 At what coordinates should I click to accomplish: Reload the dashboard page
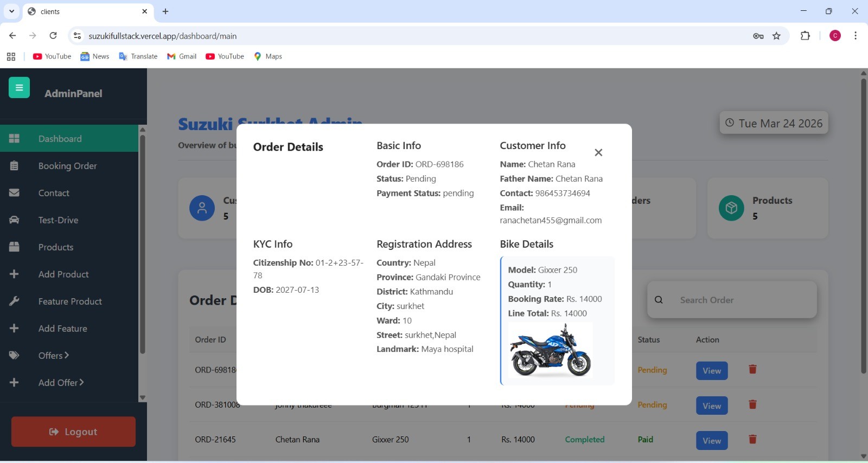53,36
